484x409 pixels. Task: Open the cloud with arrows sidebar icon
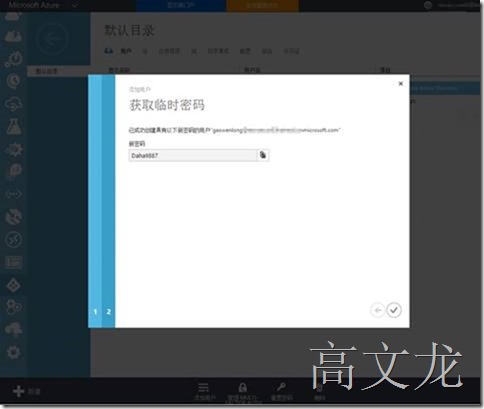click(x=14, y=104)
